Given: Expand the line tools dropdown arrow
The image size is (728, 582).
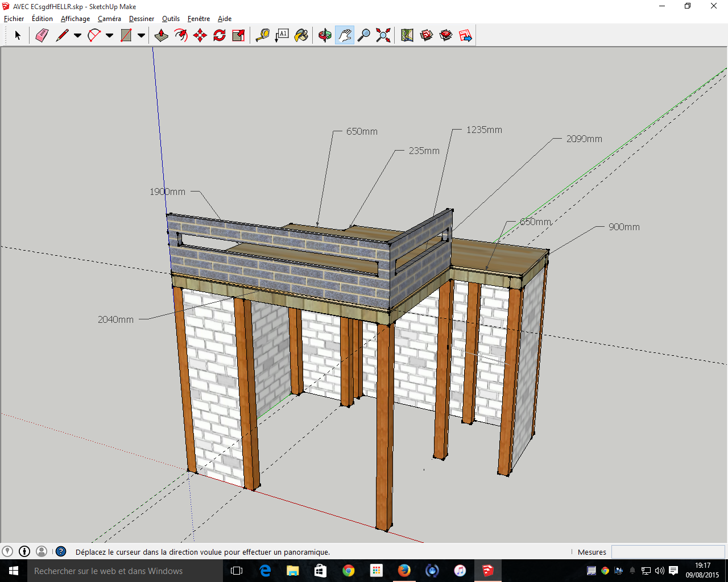Looking at the screenshot, I should pyautogui.click(x=78, y=35).
